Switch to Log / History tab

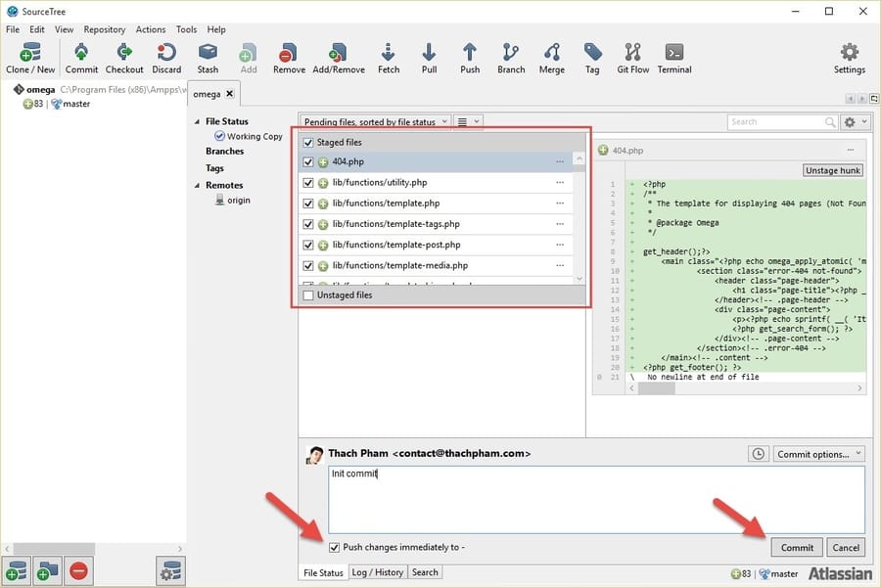click(x=378, y=572)
